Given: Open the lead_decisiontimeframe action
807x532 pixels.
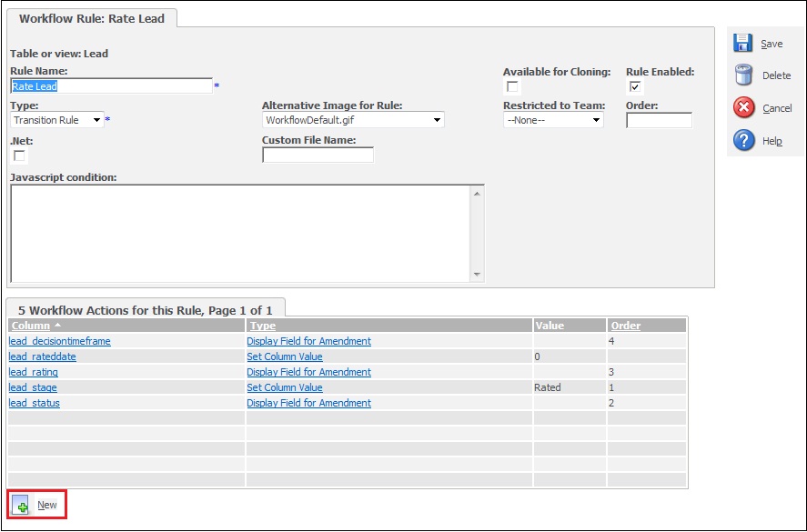Looking at the screenshot, I should coord(60,341).
